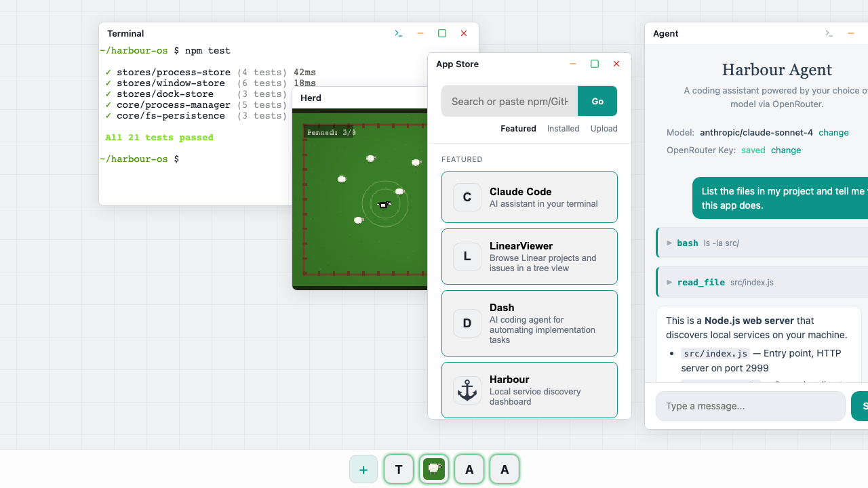Expand the read_file src/index.js tool call
868x488 pixels.
point(670,282)
